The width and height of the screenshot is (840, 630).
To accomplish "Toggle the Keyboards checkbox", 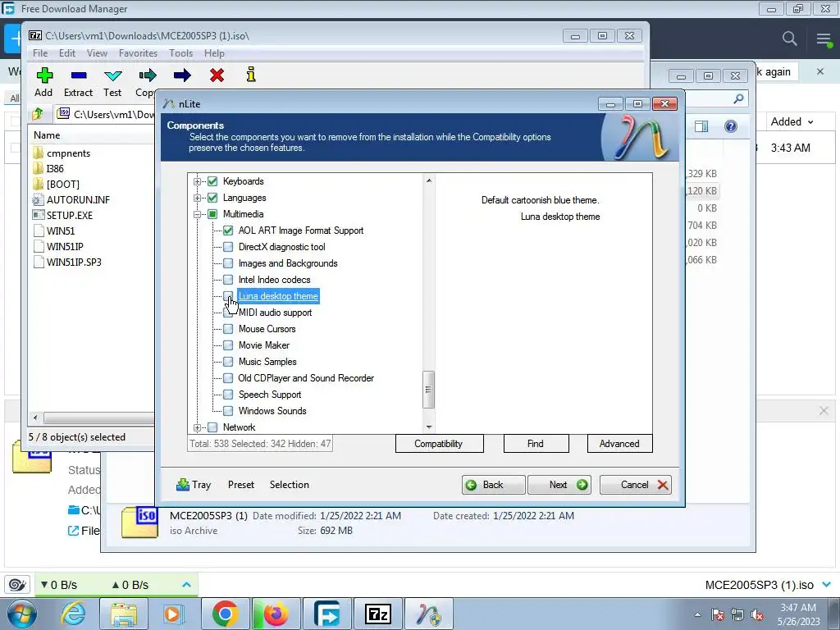I will pos(212,181).
